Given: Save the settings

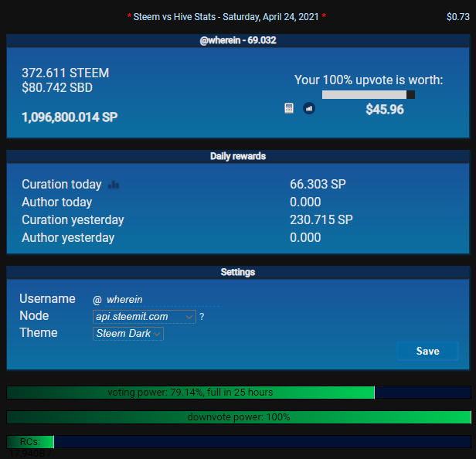Looking at the screenshot, I should [x=427, y=351].
